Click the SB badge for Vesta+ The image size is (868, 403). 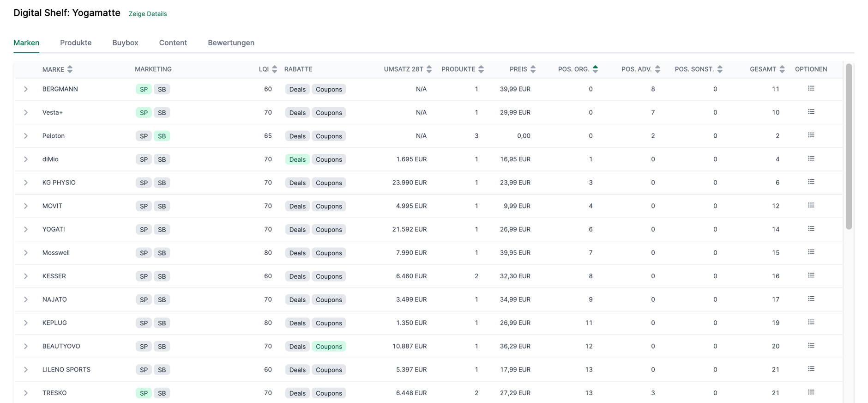click(162, 113)
